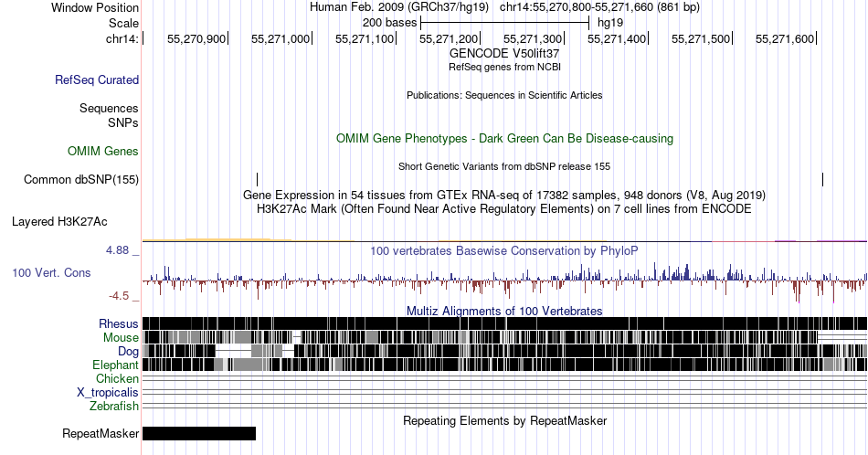This screenshot has width=868, height=455.
Task: Click the Sequences track label
Action: [x=109, y=108]
